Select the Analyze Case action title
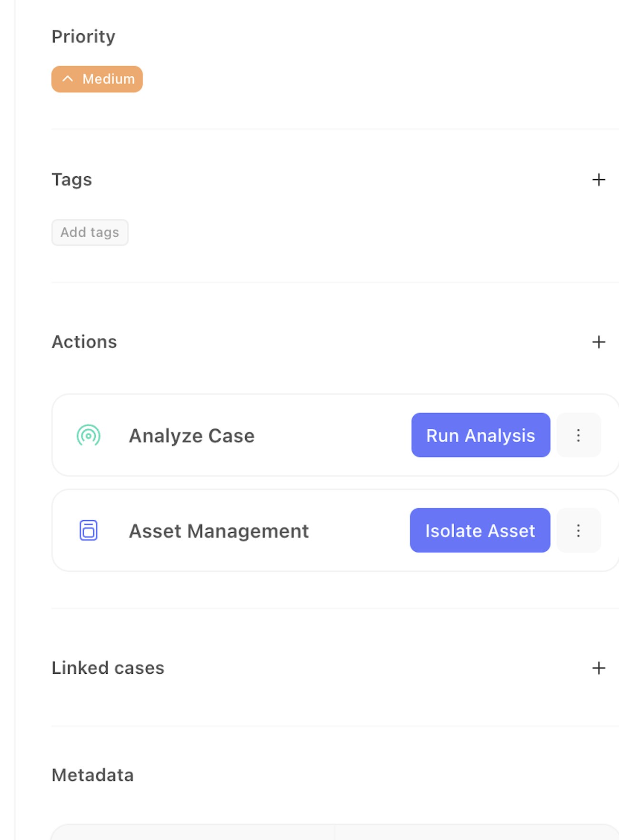Image resolution: width=619 pixels, height=840 pixels. (x=192, y=436)
